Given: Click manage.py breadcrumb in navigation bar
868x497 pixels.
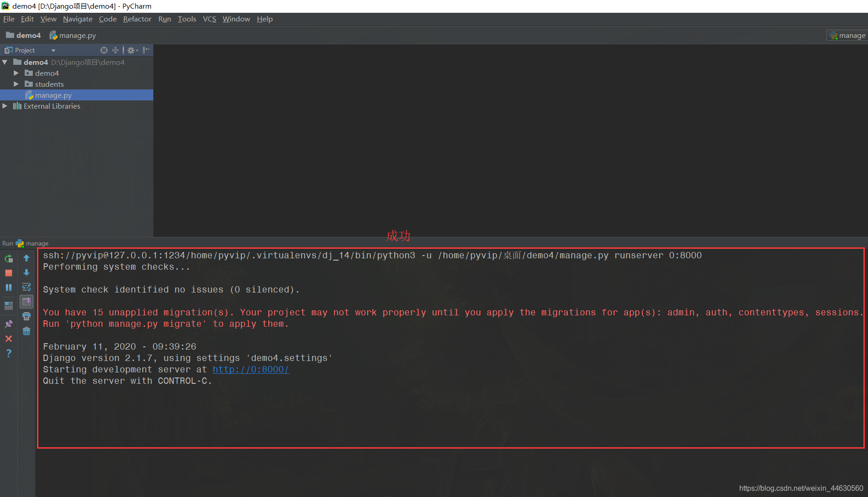Looking at the screenshot, I should tap(73, 35).
